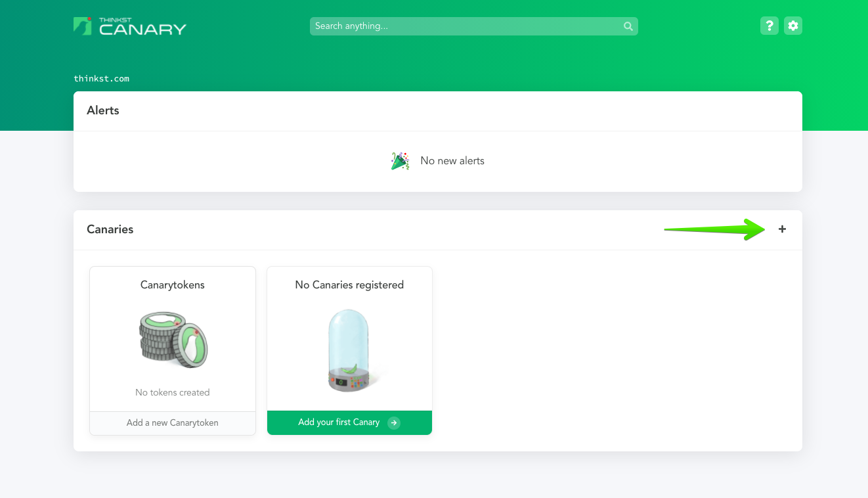Click the glass dome Canary image
Viewport: 868px width, 498px height.
tap(349, 350)
